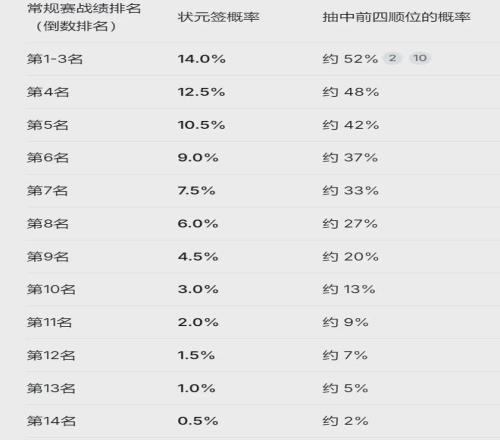Click the 第4名 row label
This screenshot has height=440, width=500.
click(48, 92)
